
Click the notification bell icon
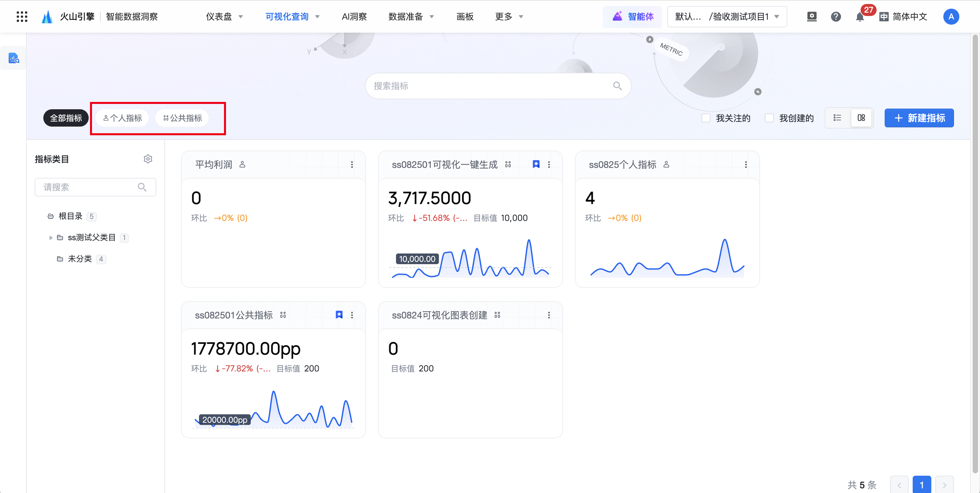tap(859, 17)
